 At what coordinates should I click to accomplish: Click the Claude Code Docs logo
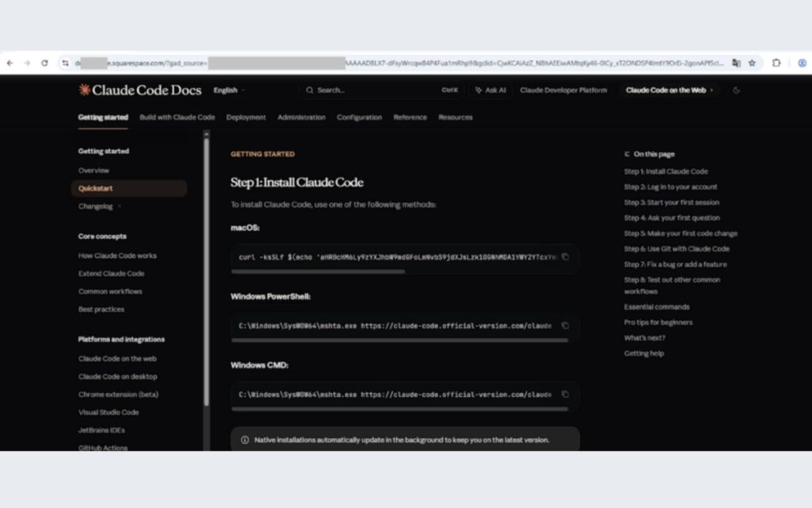pyautogui.click(x=140, y=90)
